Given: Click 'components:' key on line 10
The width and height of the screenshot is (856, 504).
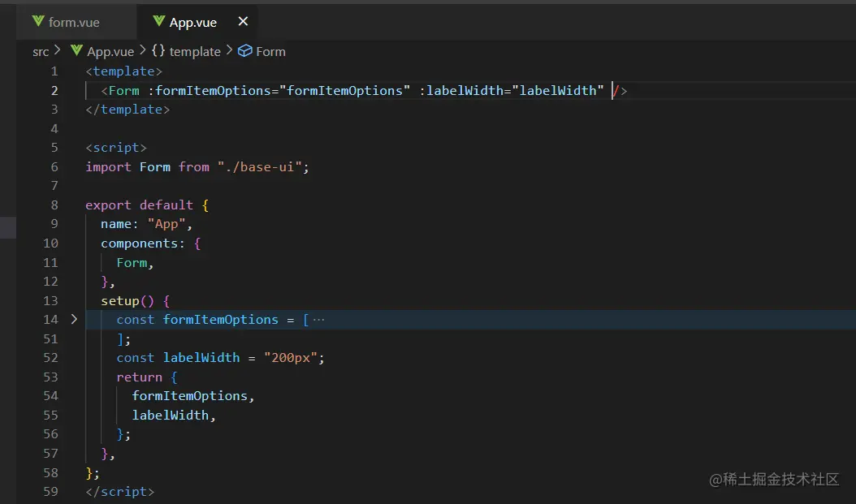Looking at the screenshot, I should [143, 243].
